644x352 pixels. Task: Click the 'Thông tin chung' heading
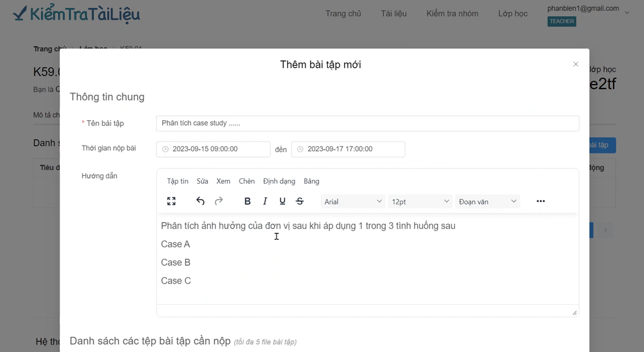coord(107,97)
